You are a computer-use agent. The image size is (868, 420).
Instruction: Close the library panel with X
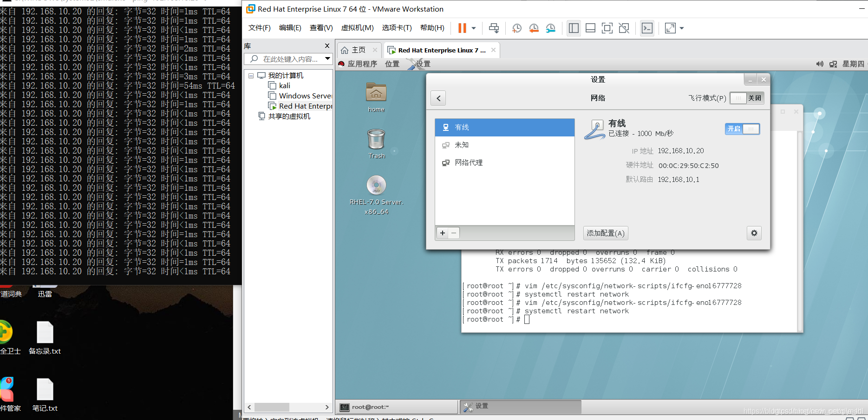[x=327, y=45]
